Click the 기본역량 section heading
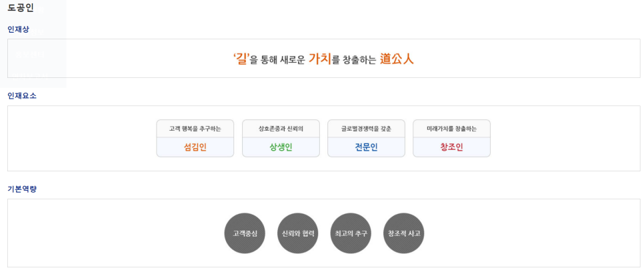This screenshot has width=644, height=270. 22,189
